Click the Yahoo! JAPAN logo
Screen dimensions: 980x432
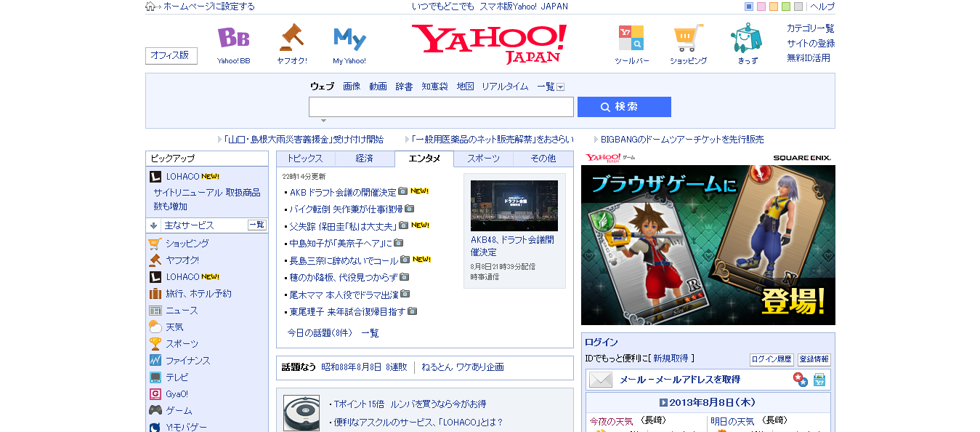489,44
